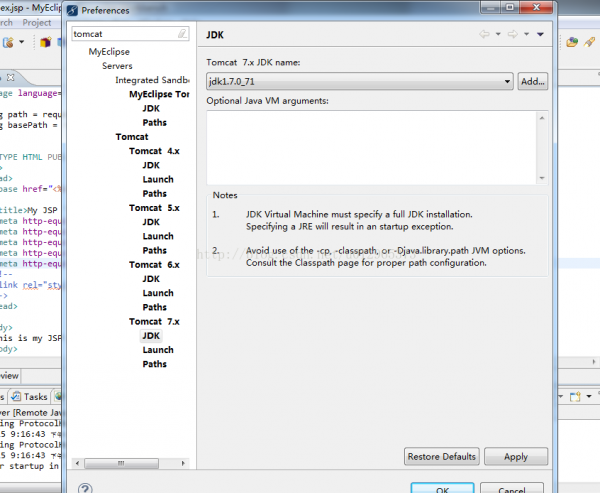Viewport: 600px width, 493px height.
Task: Select the Tomcat 5.x tree node
Action: (x=154, y=208)
